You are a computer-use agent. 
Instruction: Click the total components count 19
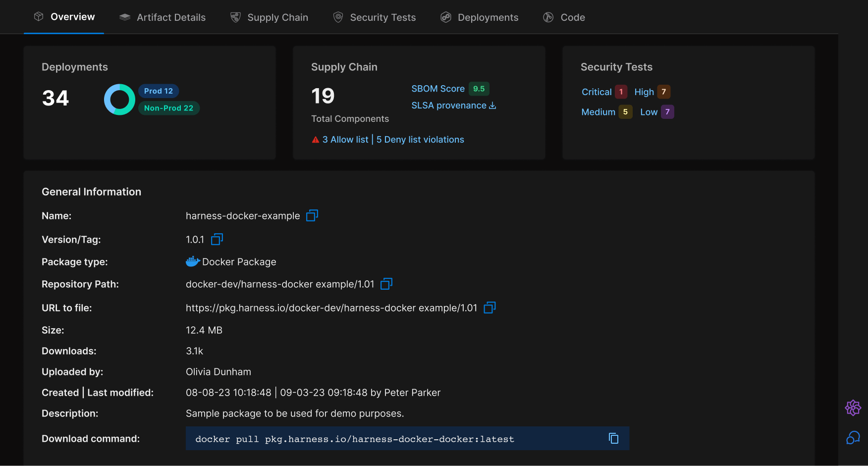pos(323,96)
